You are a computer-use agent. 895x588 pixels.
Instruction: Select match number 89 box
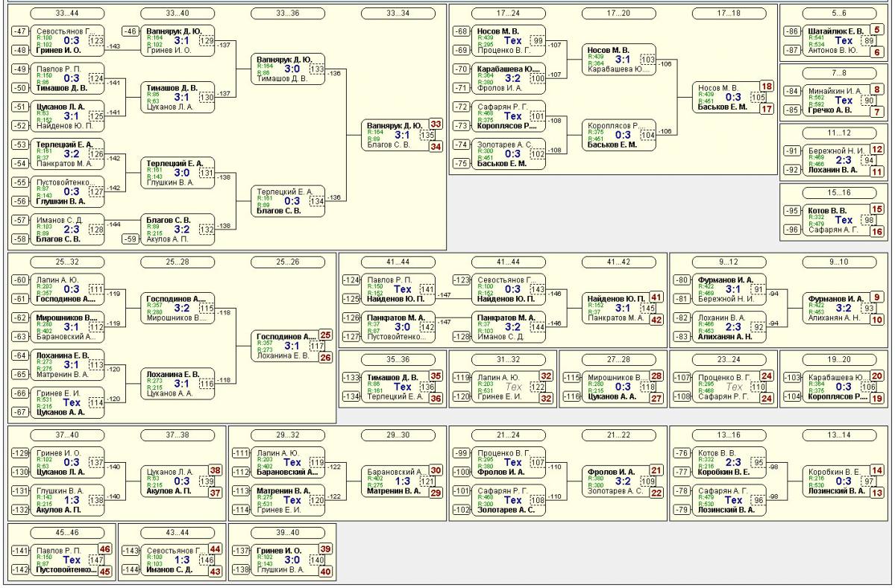868,41
